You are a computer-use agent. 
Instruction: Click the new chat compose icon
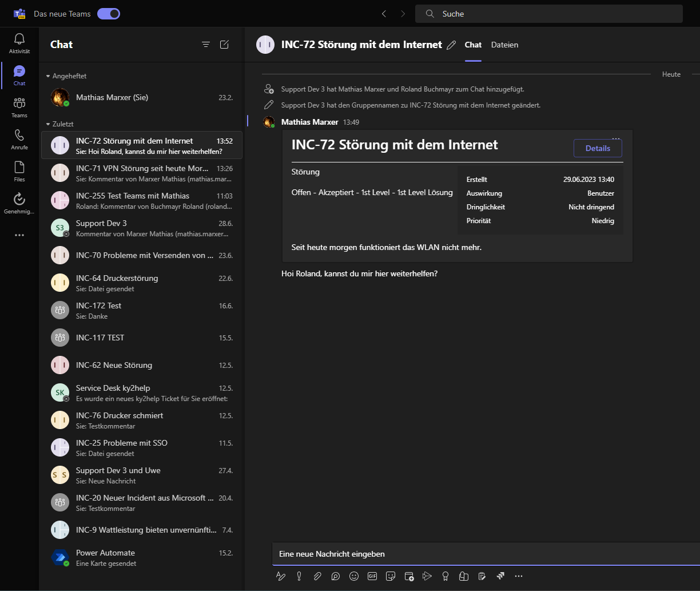[x=225, y=45]
